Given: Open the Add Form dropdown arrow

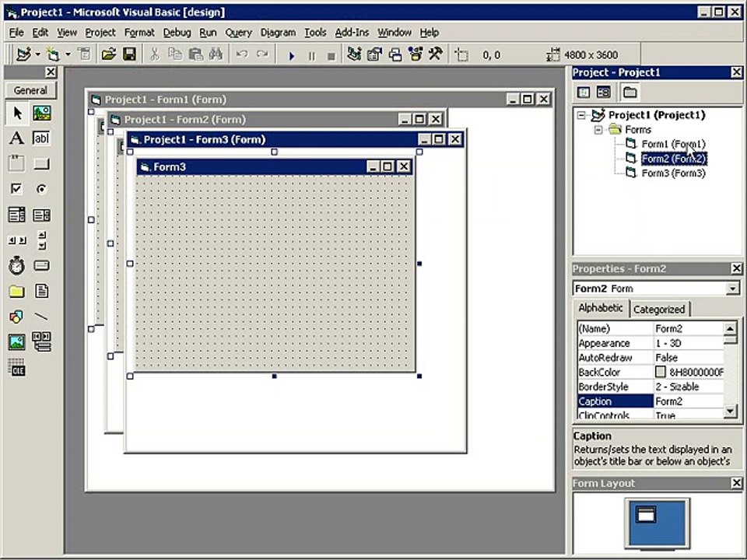Looking at the screenshot, I should point(68,54).
